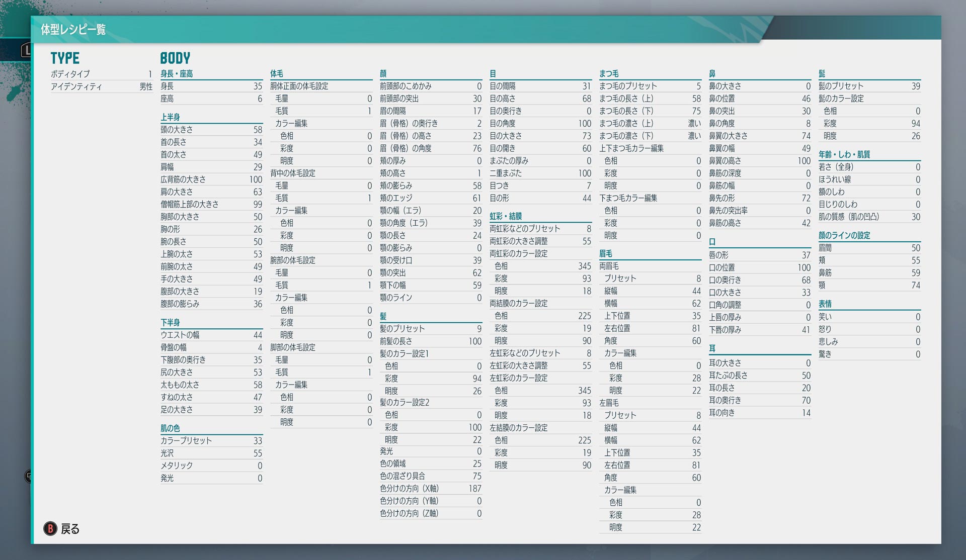The width and height of the screenshot is (966, 560).
Task: Open the 上半身 category header
Action: (171, 117)
